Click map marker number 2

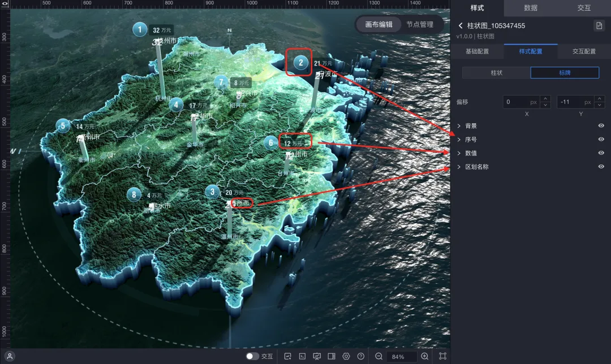click(301, 63)
